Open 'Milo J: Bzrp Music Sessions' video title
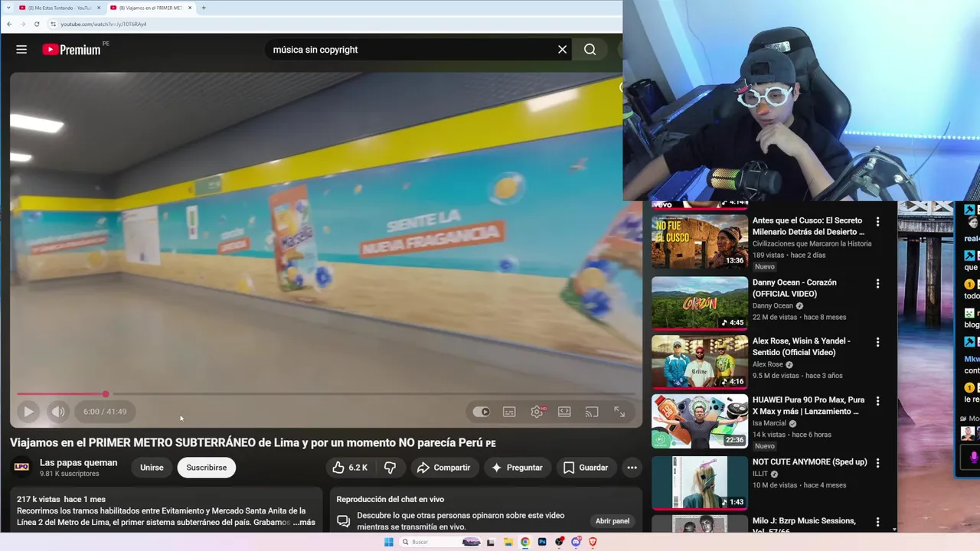 (804, 524)
